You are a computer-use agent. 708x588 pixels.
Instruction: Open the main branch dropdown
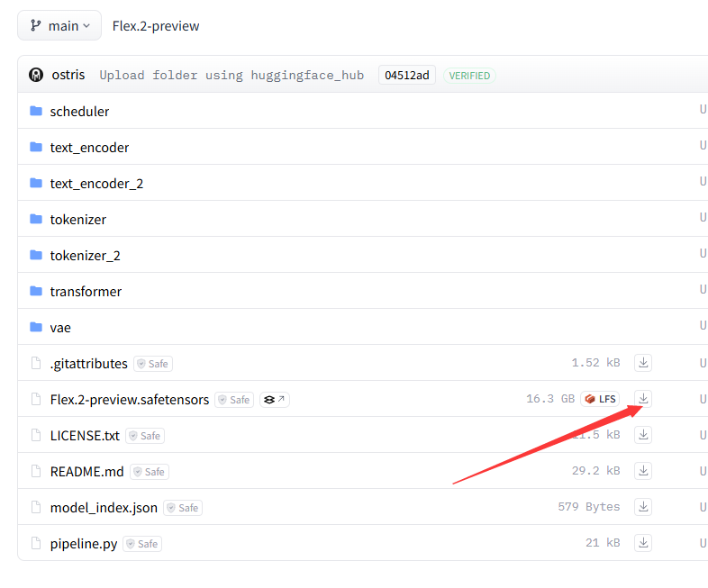(59, 26)
